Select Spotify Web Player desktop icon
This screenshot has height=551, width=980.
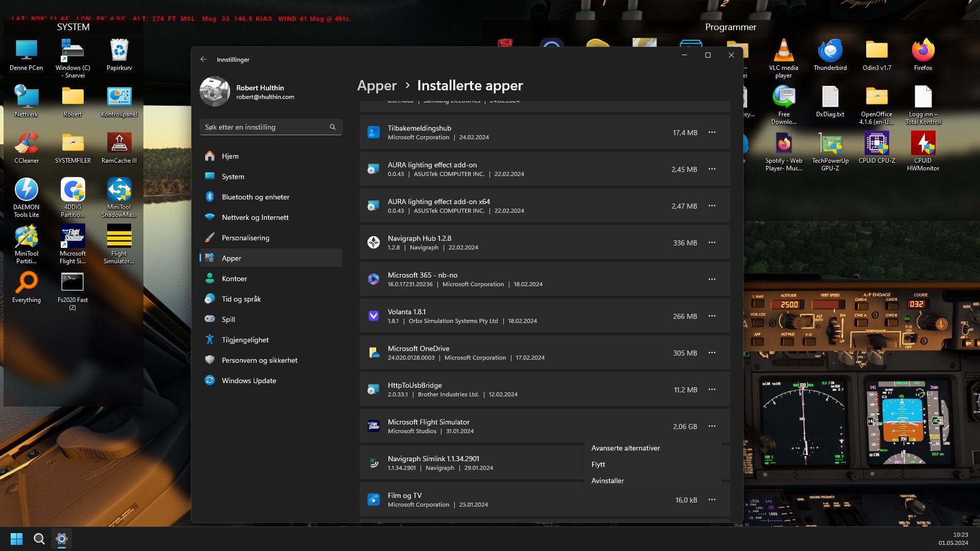click(x=783, y=151)
